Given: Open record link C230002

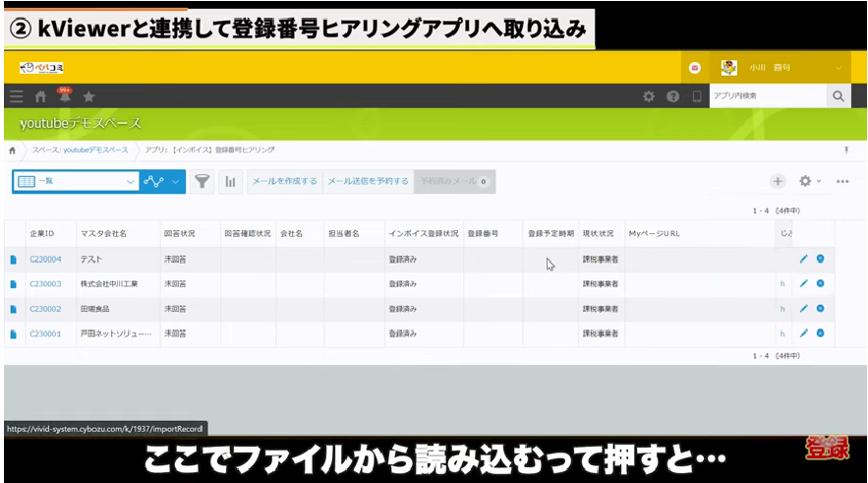Looking at the screenshot, I should (45, 309).
